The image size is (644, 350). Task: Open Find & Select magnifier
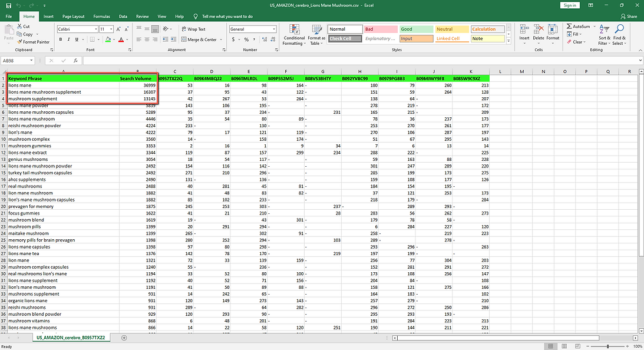pyautogui.click(x=619, y=35)
